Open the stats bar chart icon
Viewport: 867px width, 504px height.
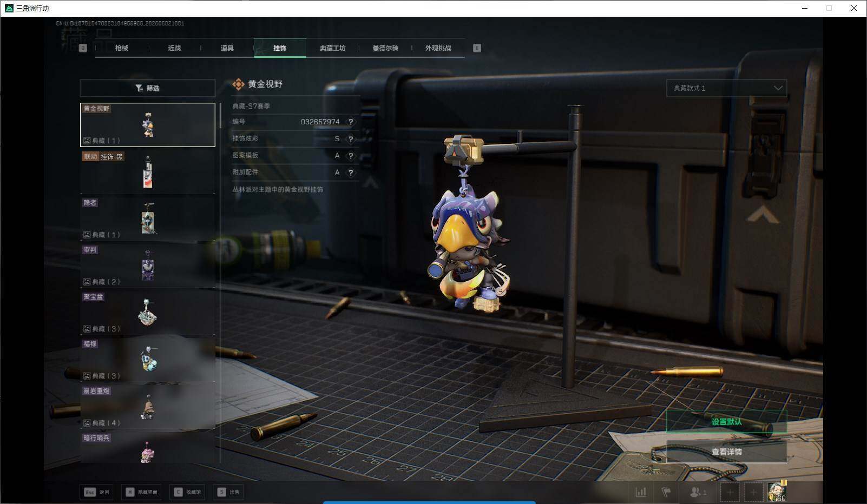[x=641, y=492]
